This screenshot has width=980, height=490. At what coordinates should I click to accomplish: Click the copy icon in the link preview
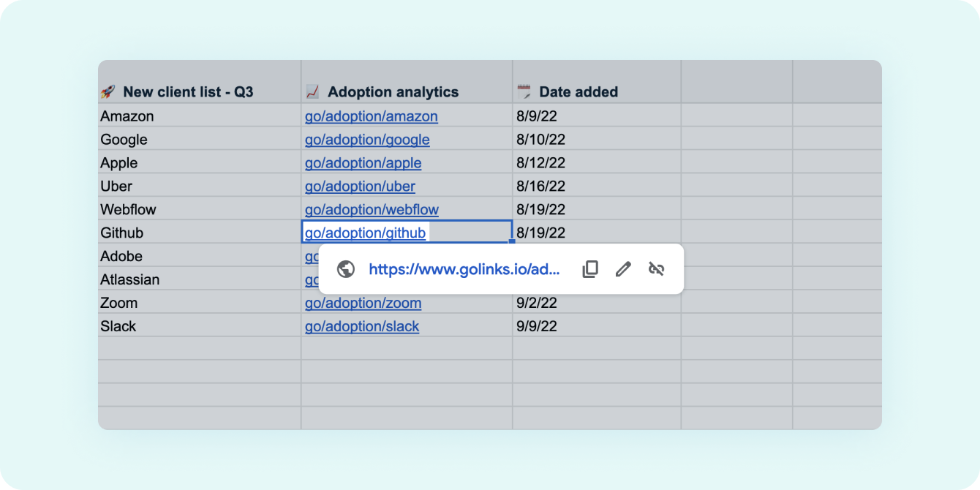coord(590,269)
